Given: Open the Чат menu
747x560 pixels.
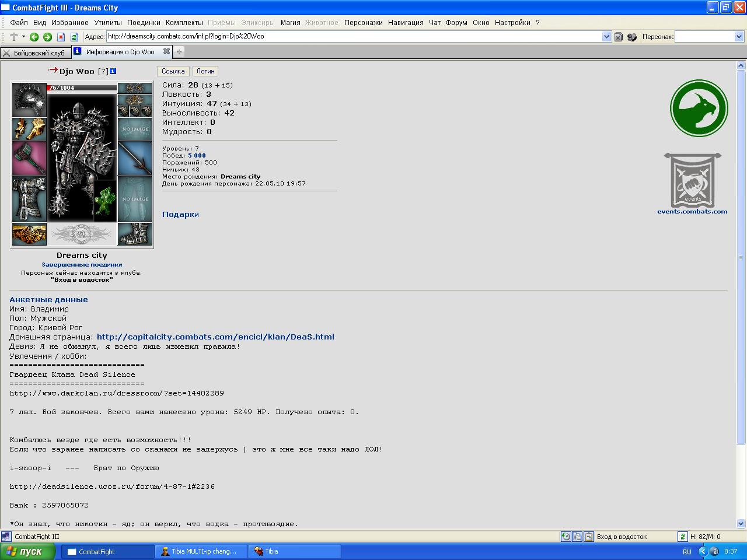Looking at the screenshot, I should pyautogui.click(x=435, y=23).
